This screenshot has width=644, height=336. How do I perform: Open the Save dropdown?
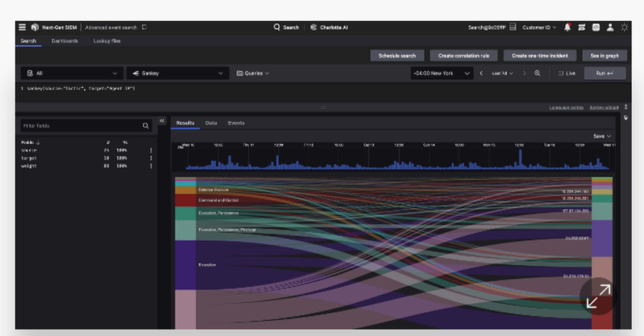click(x=601, y=136)
